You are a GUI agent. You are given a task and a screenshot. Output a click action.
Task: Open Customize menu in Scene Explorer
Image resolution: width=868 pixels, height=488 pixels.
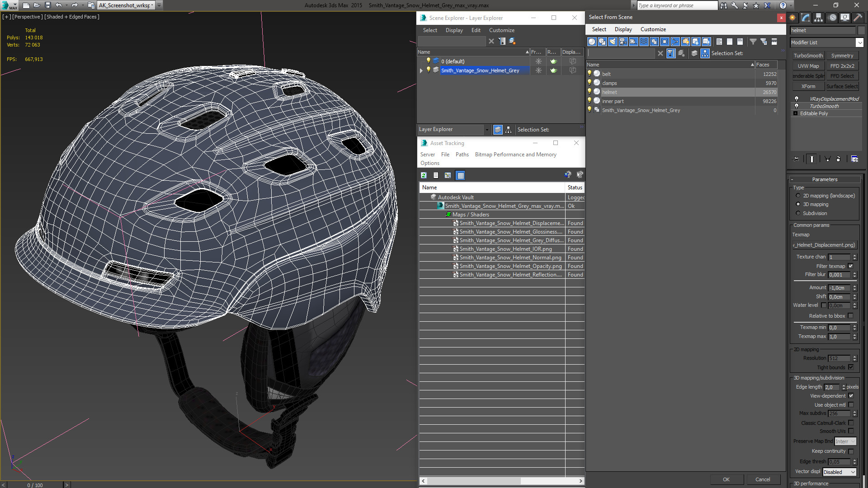501,30
